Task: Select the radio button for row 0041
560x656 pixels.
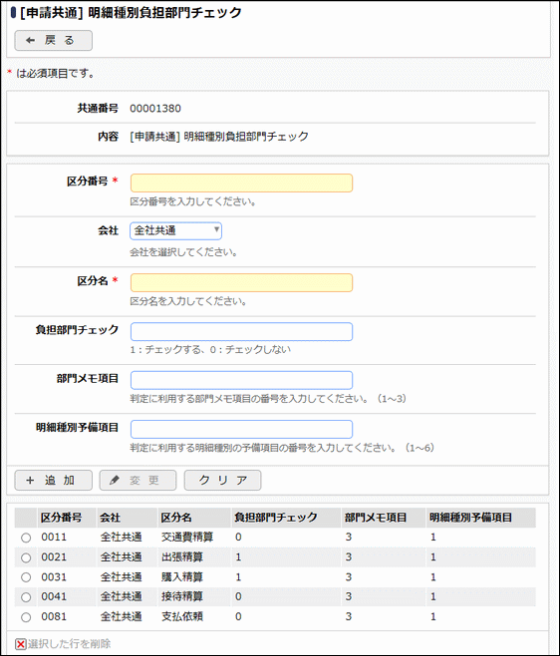Action: pos(26,597)
